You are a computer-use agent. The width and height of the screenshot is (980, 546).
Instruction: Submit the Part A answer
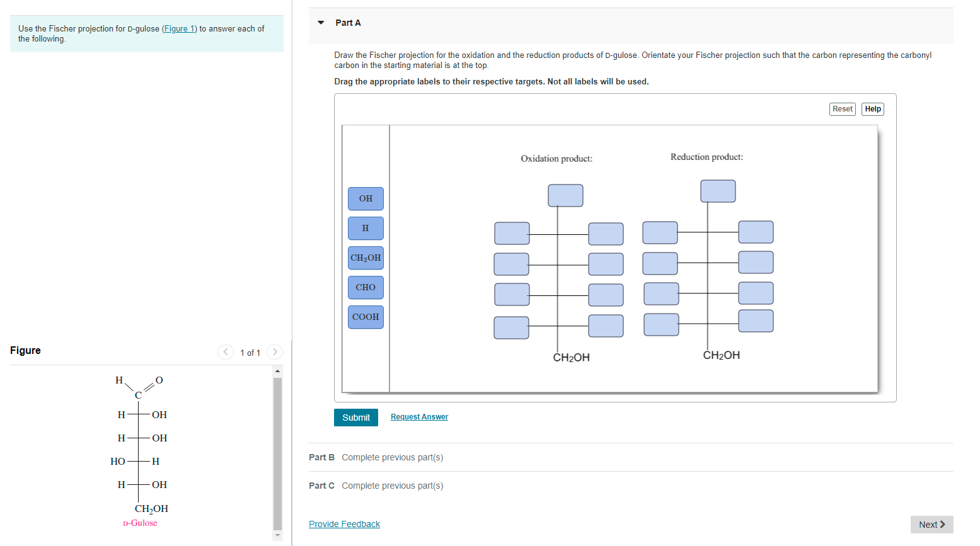355,417
